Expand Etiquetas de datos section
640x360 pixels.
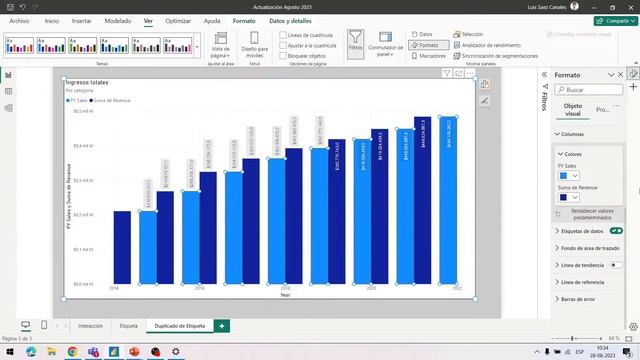click(557, 231)
